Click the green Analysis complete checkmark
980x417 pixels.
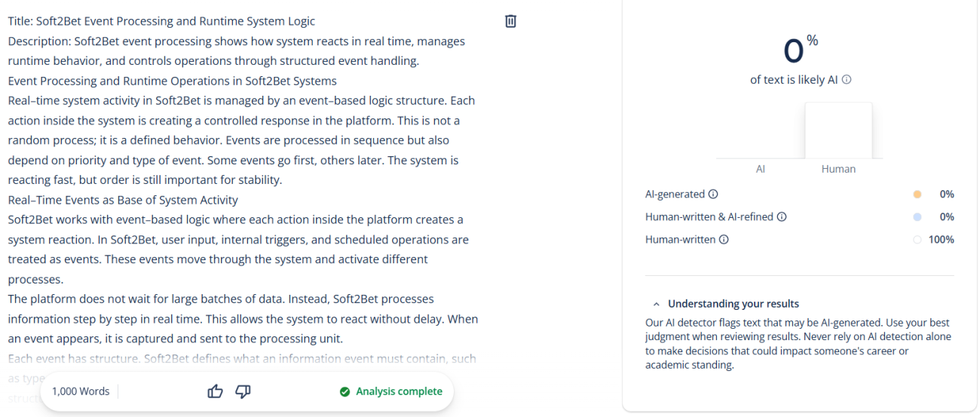point(345,392)
